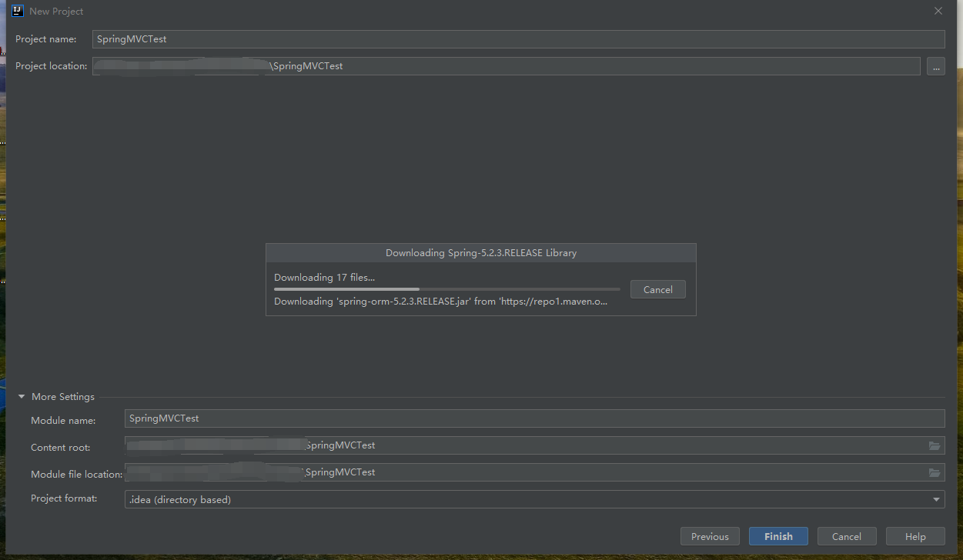Image resolution: width=963 pixels, height=560 pixels.
Task: Click the Downloading Spring-5.2.3.RELEASE Library title bar
Action: pos(480,252)
